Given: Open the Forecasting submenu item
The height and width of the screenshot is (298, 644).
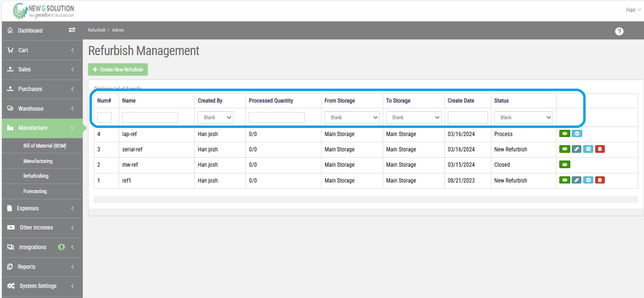Looking at the screenshot, I should point(35,191).
